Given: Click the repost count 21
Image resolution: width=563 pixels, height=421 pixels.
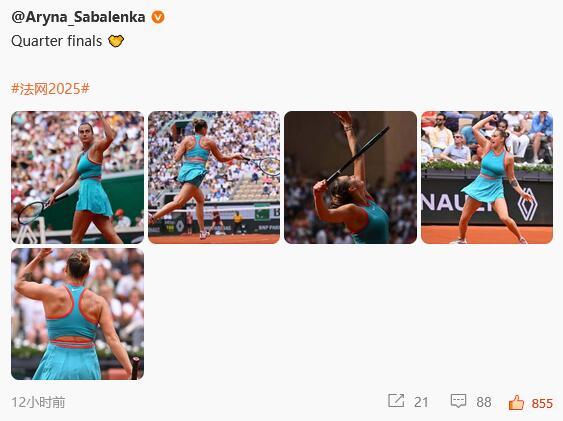Looking at the screenshot, I should click(x=421, y=402).
